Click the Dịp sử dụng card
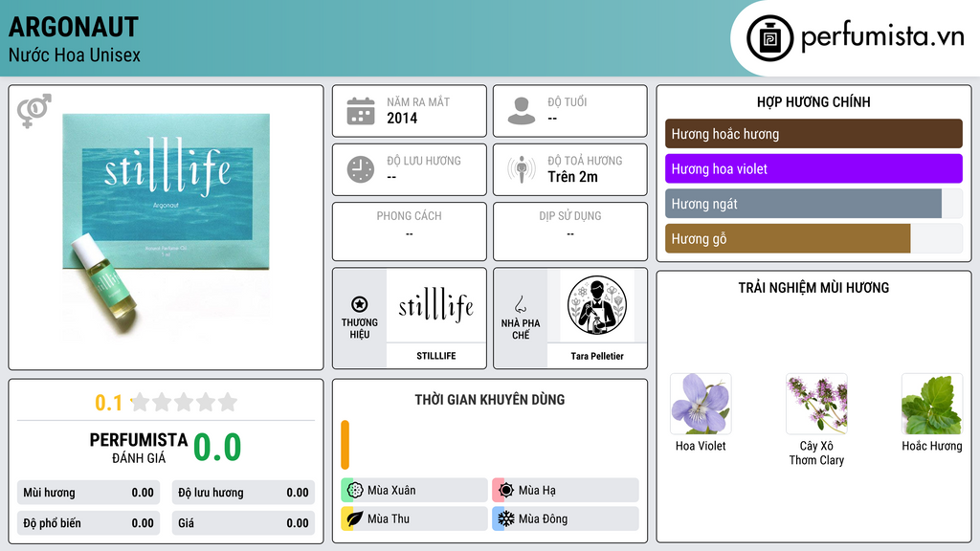Screen dimensions: 980x551 (570, 231)
